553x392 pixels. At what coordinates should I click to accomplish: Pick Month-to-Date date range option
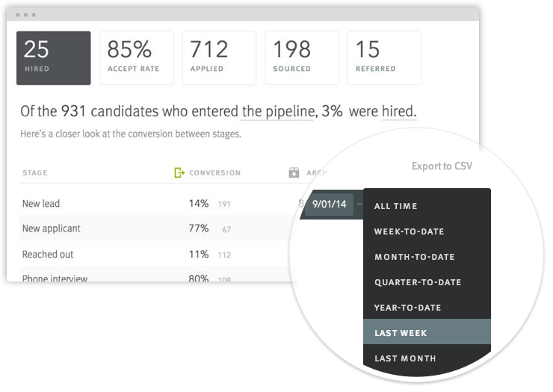pos(414,257)
